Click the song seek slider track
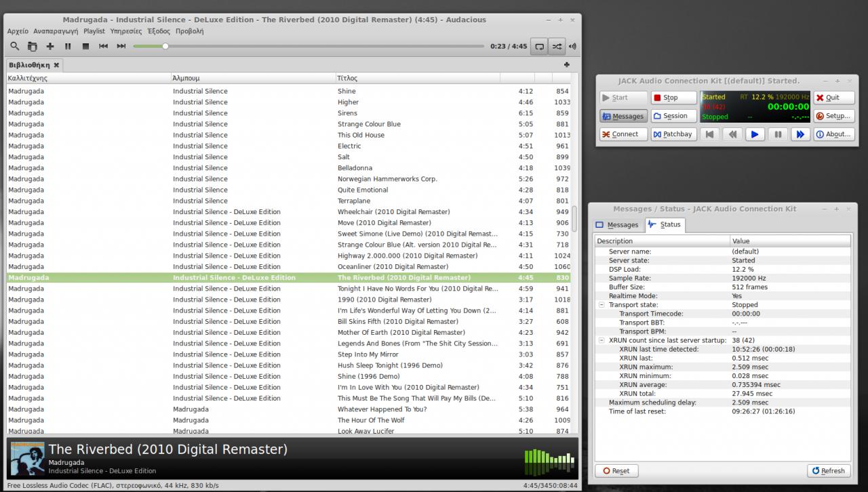Viewport: 868px width, 492px height. pyautogui.click(x=325, y=46)
